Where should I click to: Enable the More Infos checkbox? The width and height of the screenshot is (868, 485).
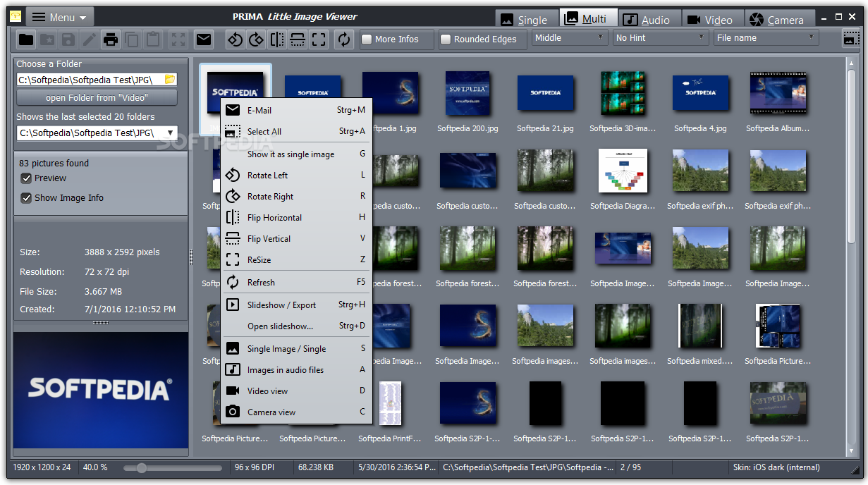coord(367,39)
